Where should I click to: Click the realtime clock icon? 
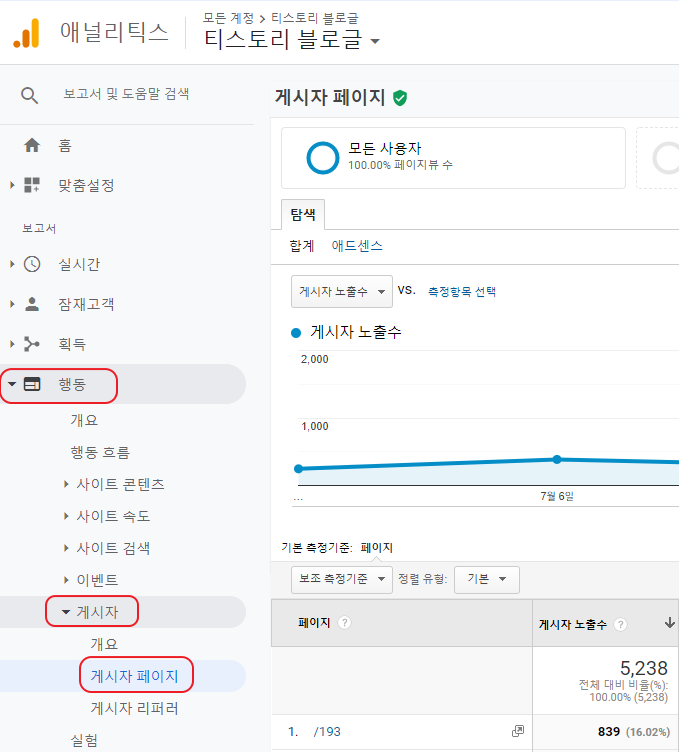[32, 264]
